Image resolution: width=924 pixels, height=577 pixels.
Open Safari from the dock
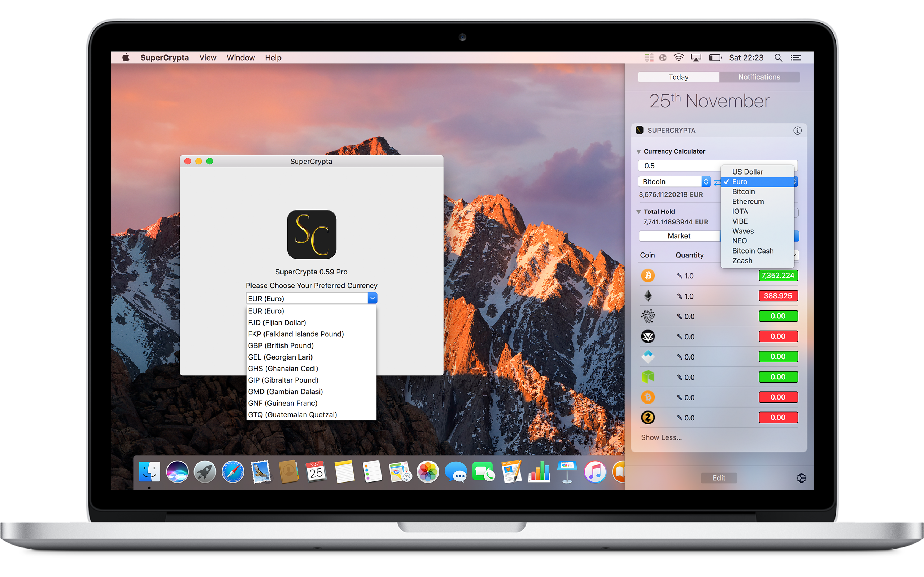tap(232, 472)
